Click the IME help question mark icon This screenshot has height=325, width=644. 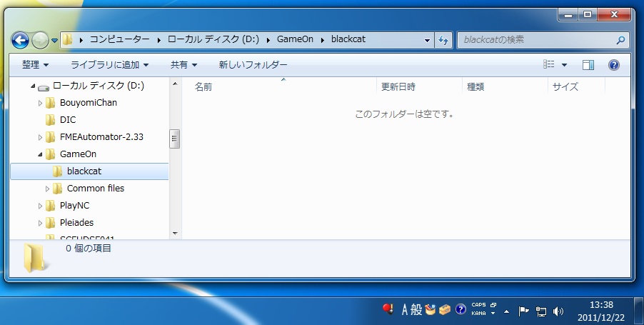click(461, 310)
